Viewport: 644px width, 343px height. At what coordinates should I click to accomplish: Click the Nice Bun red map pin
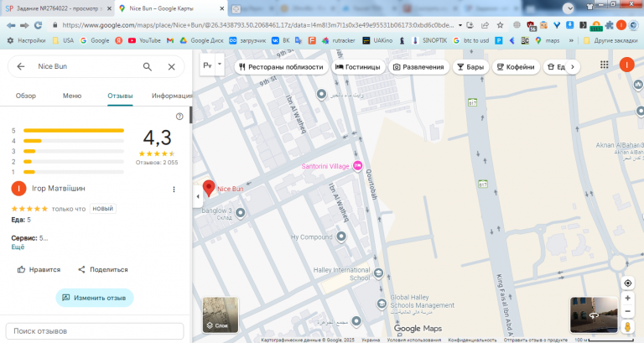[x=209, y=188]
